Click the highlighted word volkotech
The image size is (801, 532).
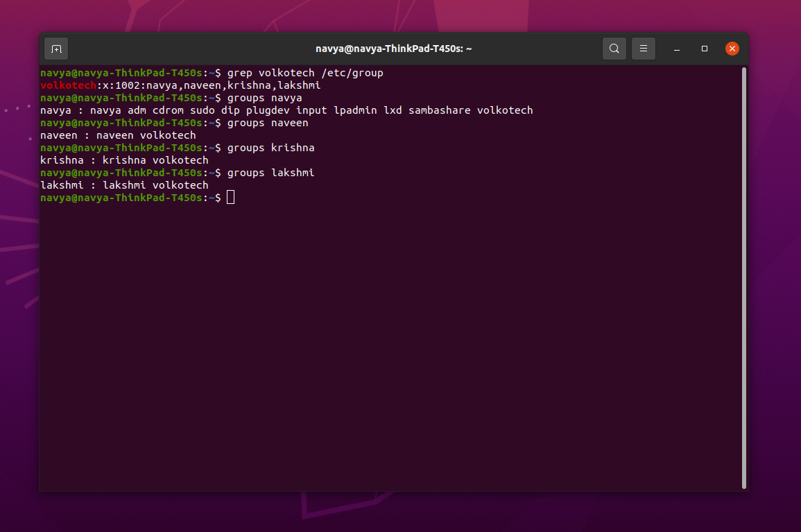(x=67, y=85)
